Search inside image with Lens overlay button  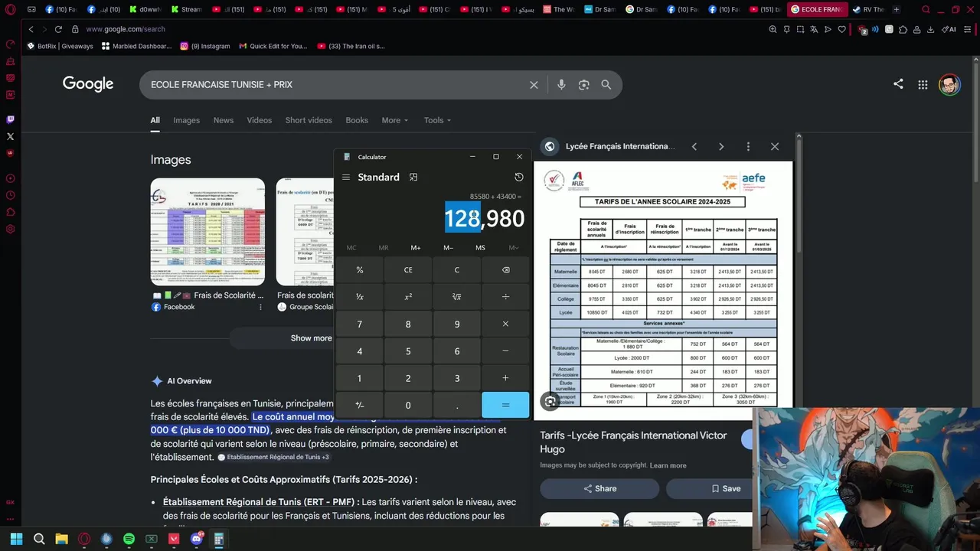click(x=550, y=401)
